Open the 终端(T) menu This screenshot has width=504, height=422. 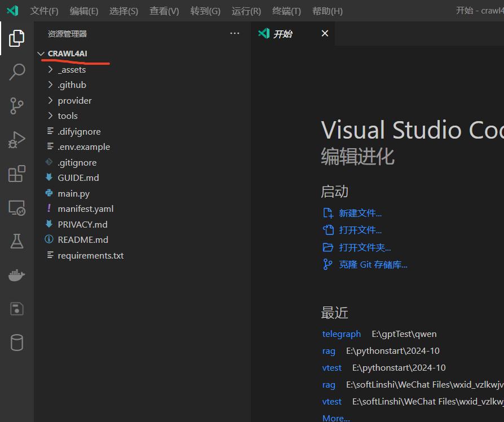[x=286, y=11]
